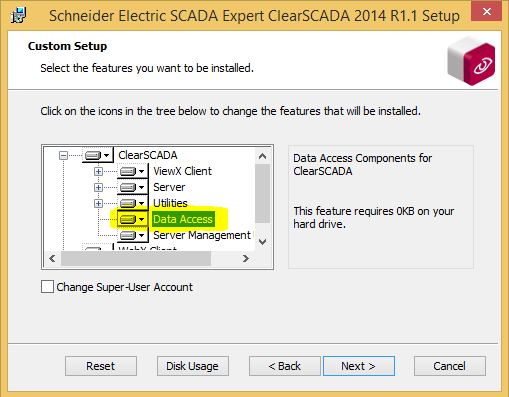Click the vertical scrollbar thumb in feature tree
Viewport: 509px width, 397px height.
[x=263, y=193]
